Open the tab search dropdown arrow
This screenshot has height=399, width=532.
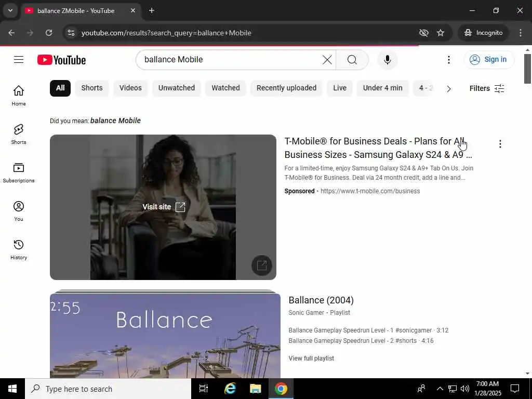10,10
